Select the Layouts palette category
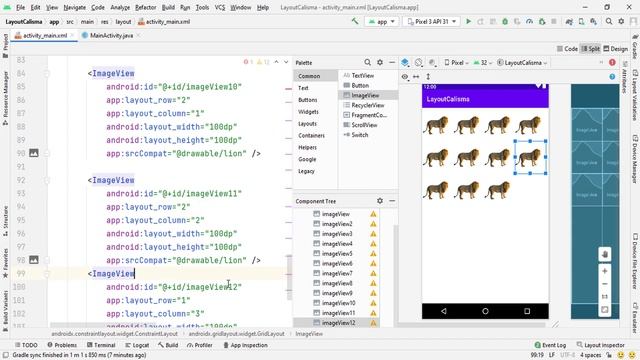This screenshot has height=360, width=640. tap(307, 123)
